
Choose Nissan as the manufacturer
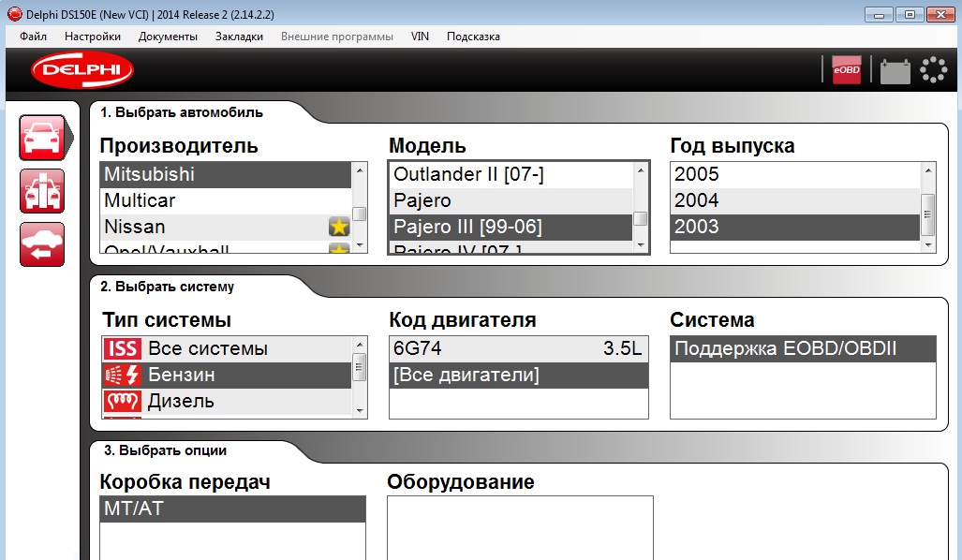(x=225, y=227)
